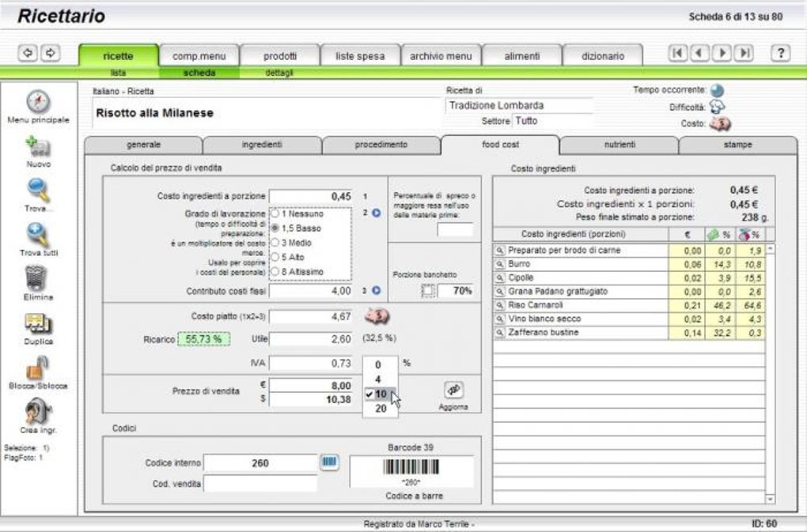Click the blue arrow beside Contributo costi fissi
Screen dimensions: 807x532
coord(377,290)
